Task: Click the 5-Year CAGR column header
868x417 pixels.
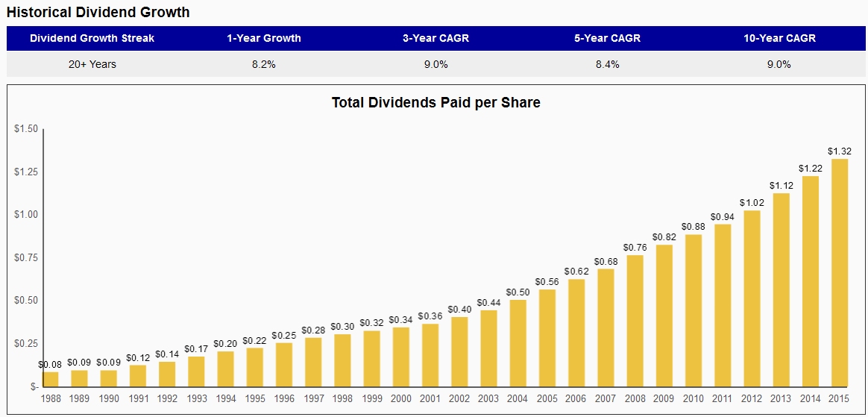Action: [607, 39]
